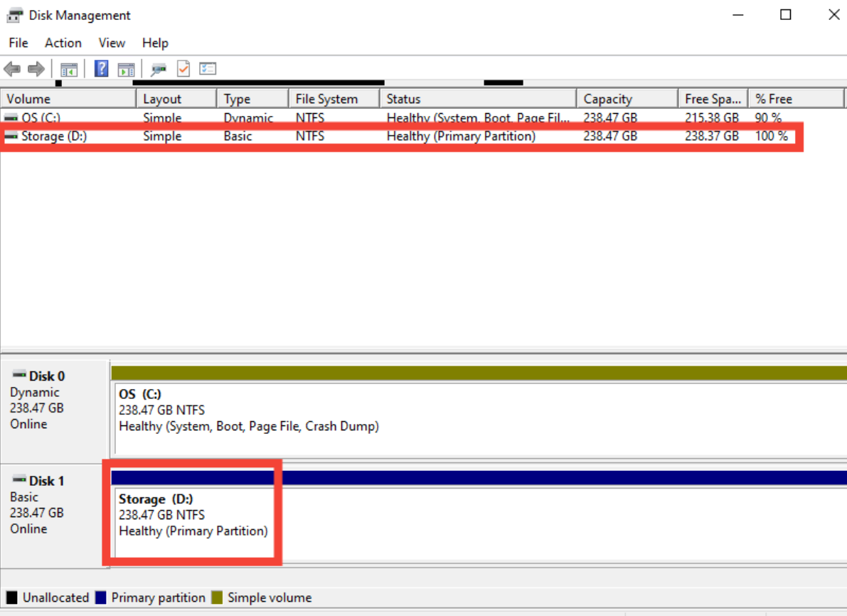Click the Status column header

[x=476, y=99]
